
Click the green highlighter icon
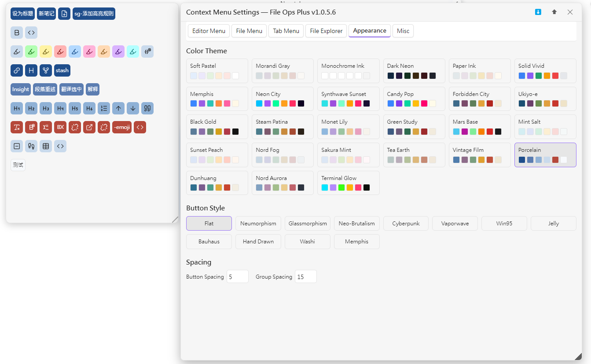[x=31, y=51]
